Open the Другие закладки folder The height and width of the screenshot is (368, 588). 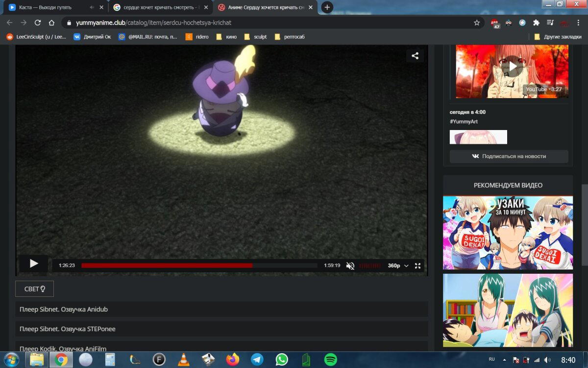[x=558, y=37]
